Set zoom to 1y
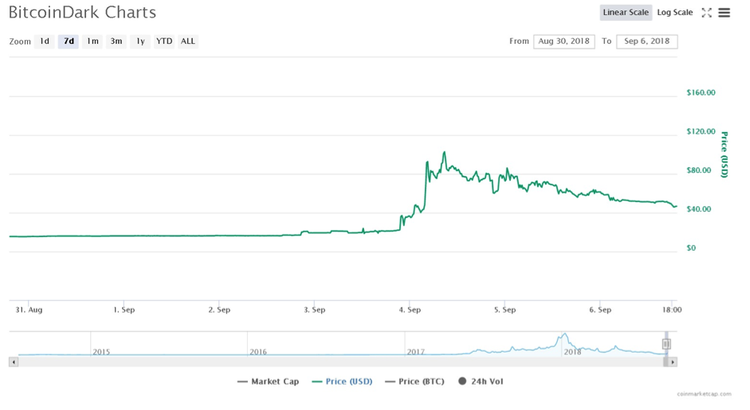Screen dimensions: 750x410 [x=140, y=41]
